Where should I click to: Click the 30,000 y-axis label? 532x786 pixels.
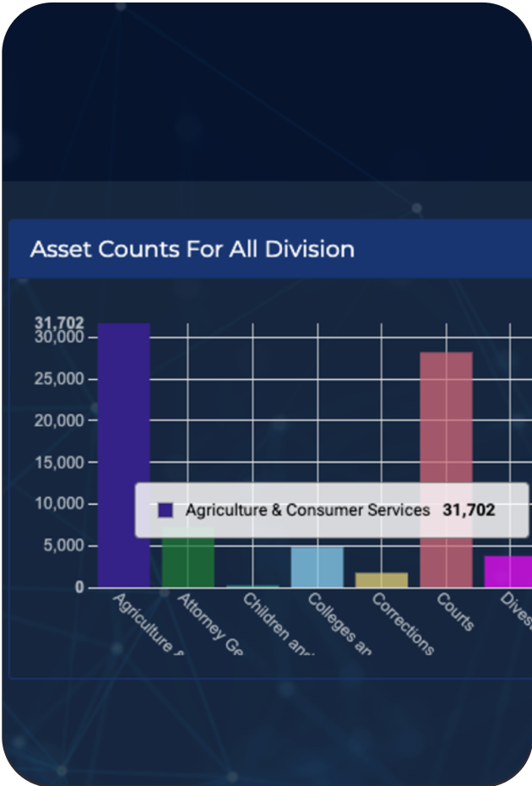pyautogui.click(x=59, y=338)
